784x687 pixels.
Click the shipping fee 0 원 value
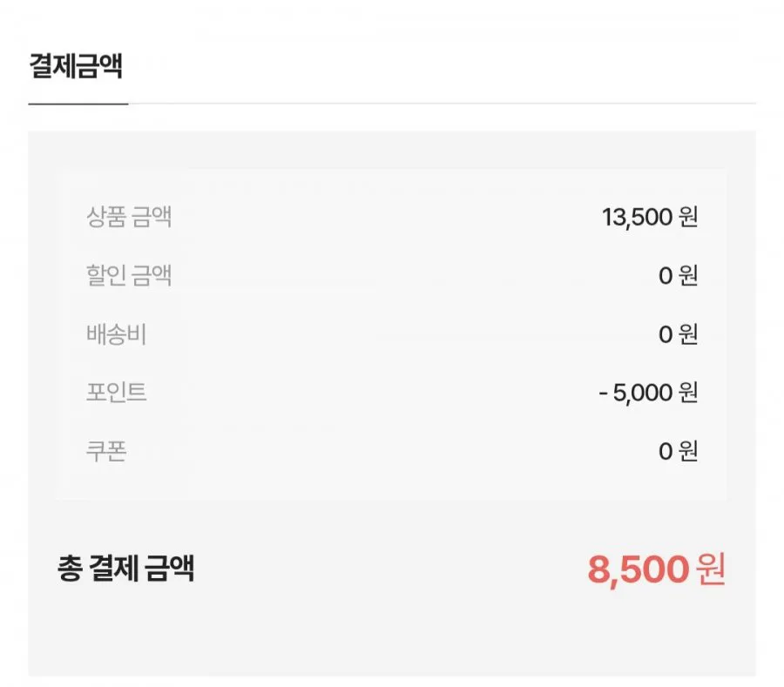[678, 333]
